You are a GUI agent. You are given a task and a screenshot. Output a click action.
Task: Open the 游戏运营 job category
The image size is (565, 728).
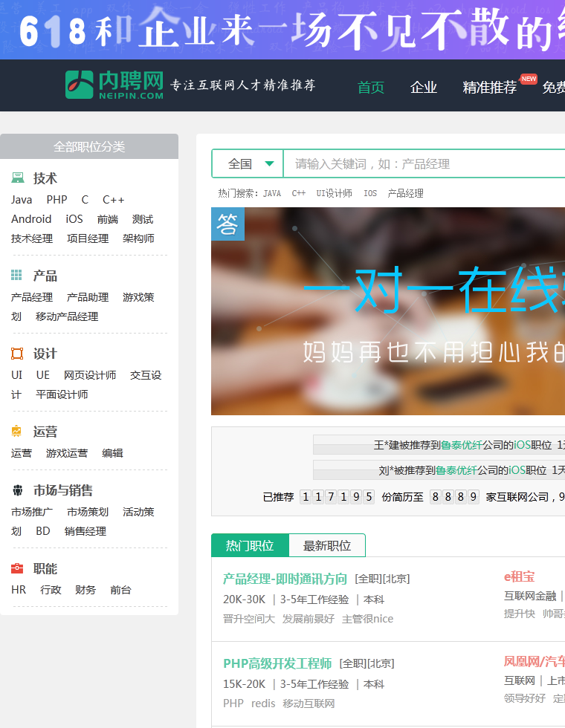67,453
